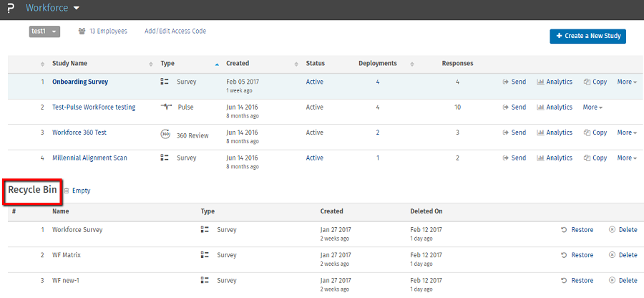Click the 13 Employees people icon
The image size is (644, 298).
pos(82,32)
